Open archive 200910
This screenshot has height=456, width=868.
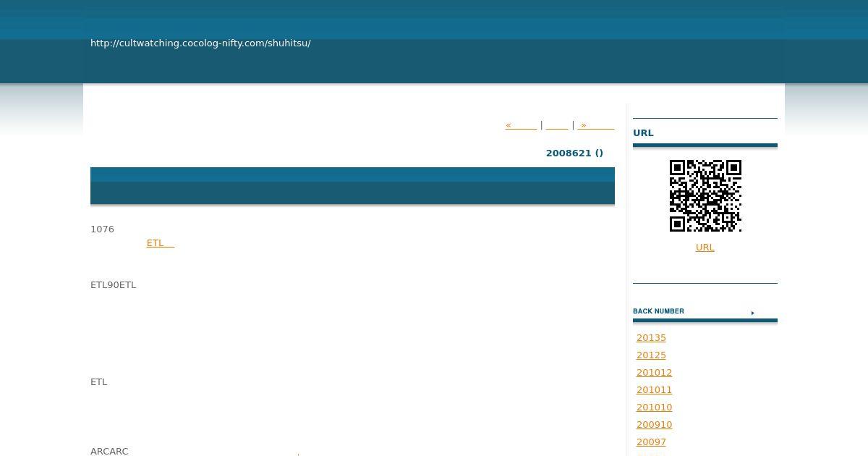654,425
